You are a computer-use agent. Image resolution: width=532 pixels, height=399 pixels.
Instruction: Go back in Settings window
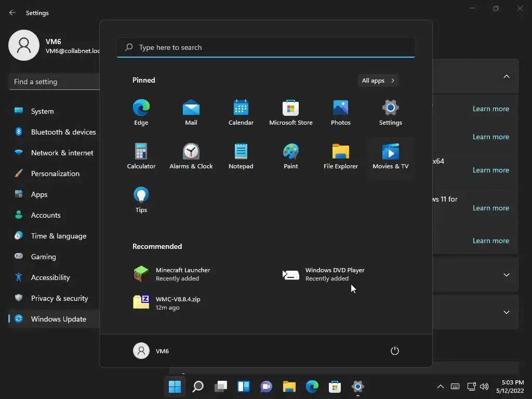(x=12, y=12)
